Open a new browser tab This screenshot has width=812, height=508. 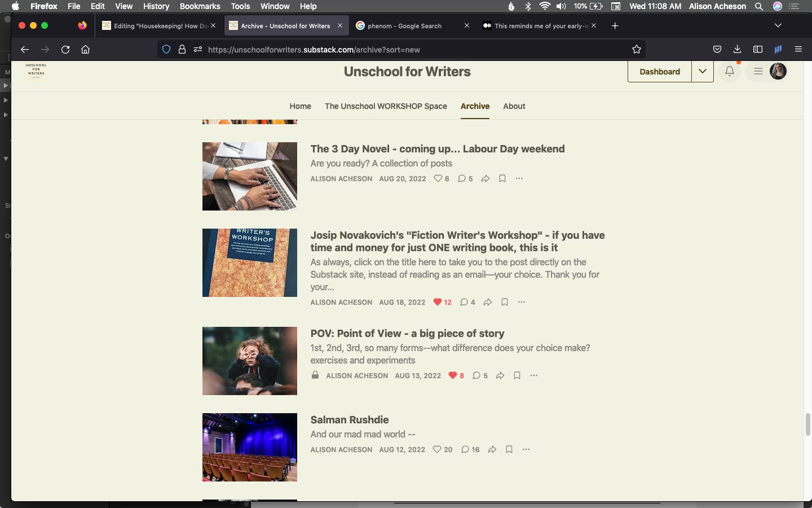tap(615, 26)
